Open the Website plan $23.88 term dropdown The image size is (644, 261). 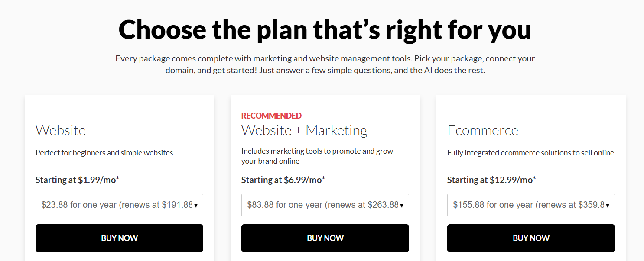coord(119,205)
